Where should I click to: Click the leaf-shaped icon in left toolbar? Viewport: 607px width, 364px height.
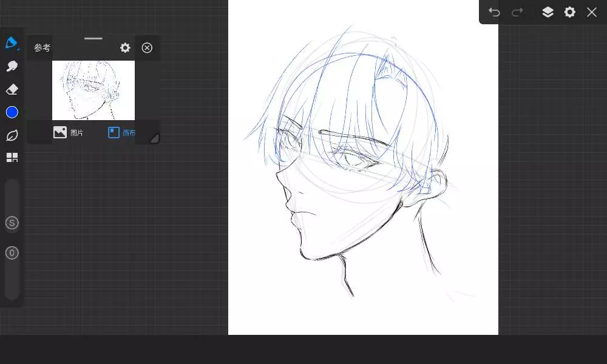[12, 135]
